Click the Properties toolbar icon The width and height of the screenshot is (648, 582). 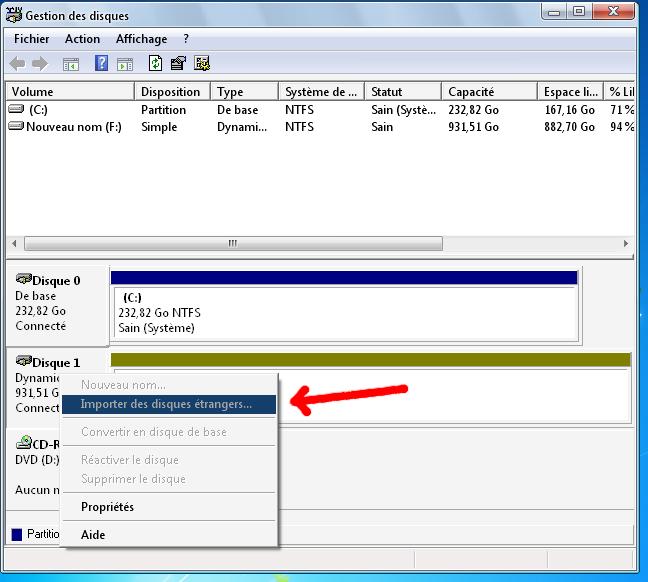click(178, 63)
